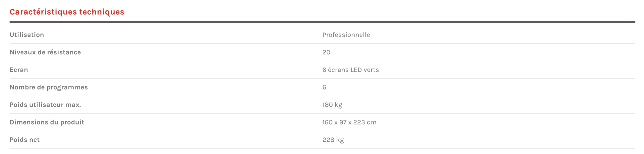Click '160' in the product dimensions
Screen dimensions: 644x154
(x=327, y=122)
